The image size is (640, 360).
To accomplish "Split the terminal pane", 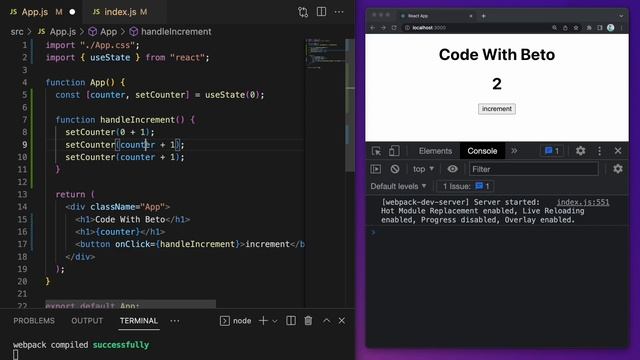I will 291,321.
